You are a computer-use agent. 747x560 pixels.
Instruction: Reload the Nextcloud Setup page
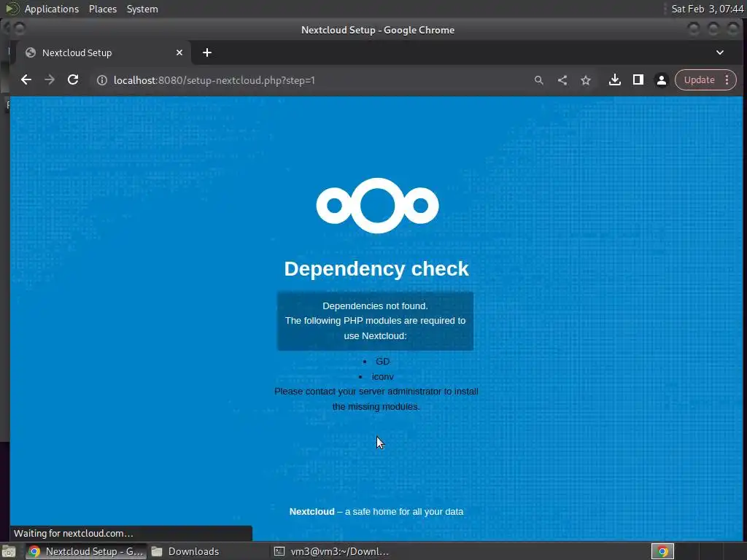click(73, 80)
